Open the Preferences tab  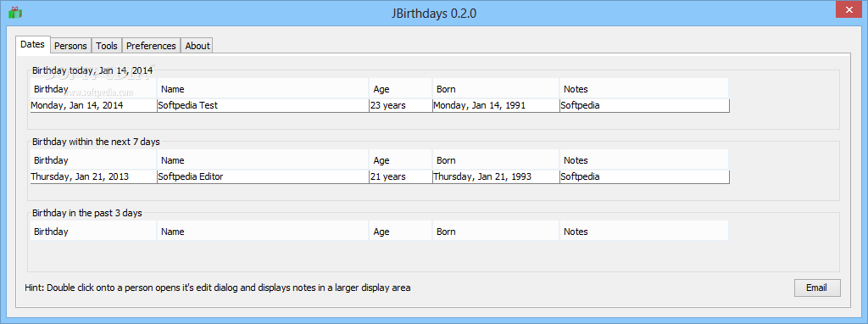(151, 46)
